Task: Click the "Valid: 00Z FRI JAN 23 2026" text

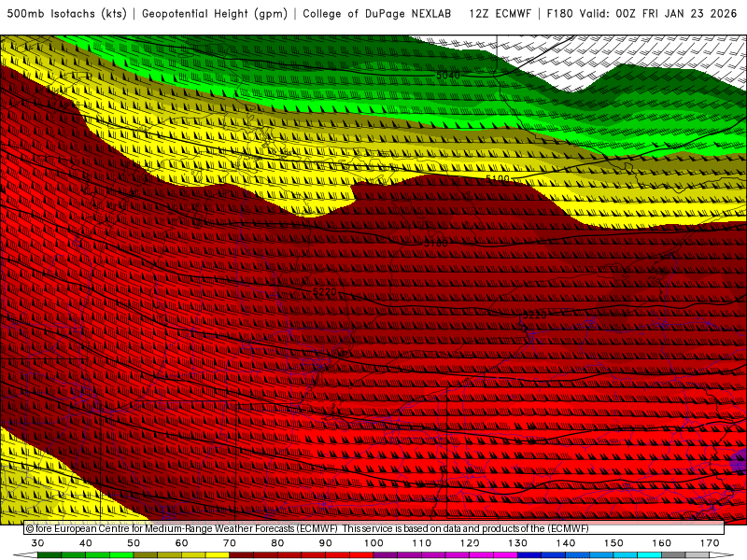Action: 658,14
